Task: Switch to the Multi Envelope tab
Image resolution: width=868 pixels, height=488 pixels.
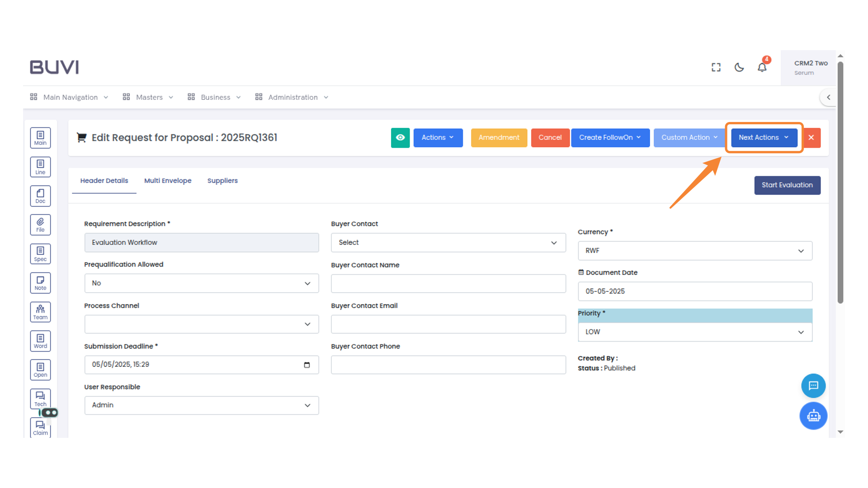Action: coord(168,181)
